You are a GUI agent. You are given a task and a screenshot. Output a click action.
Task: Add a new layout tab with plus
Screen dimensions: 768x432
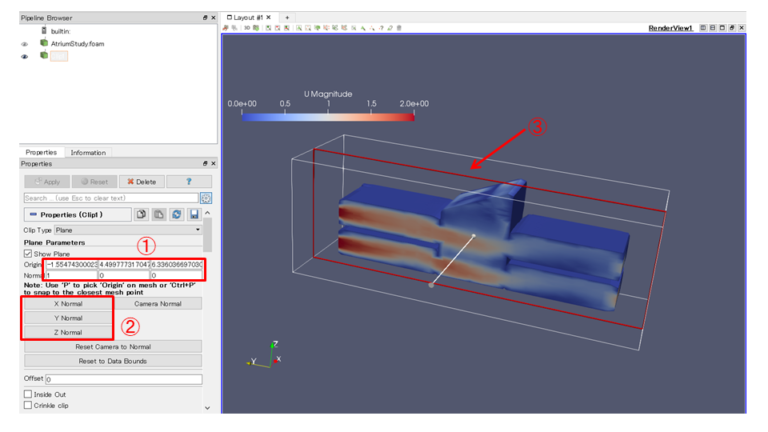287,17
